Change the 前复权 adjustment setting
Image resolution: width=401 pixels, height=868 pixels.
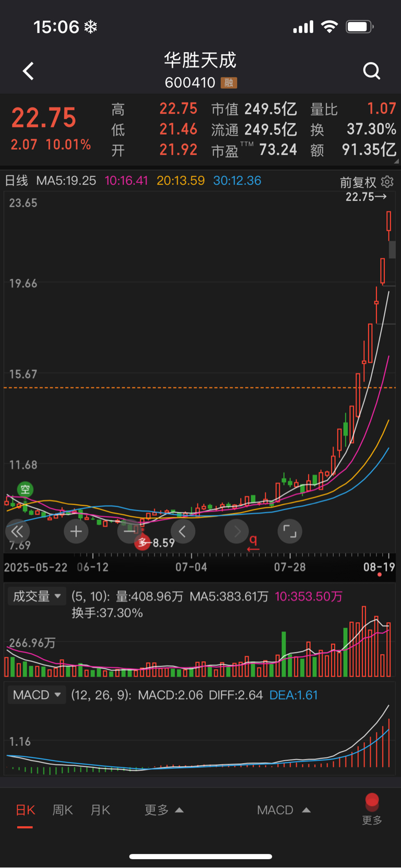tap(358, 182)
